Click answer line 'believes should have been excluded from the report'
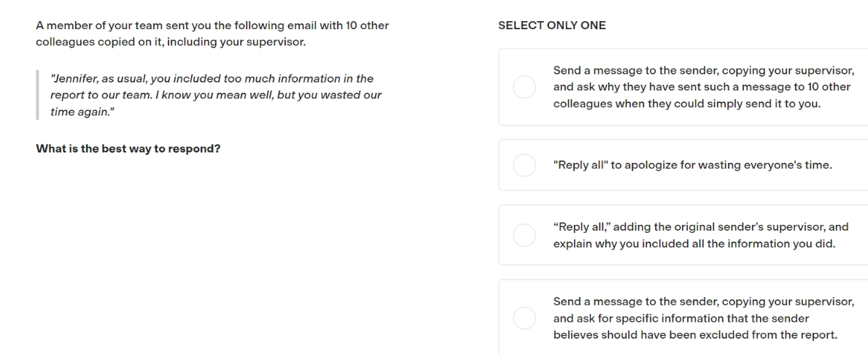868x354 pixels. [x=695, y=334]
